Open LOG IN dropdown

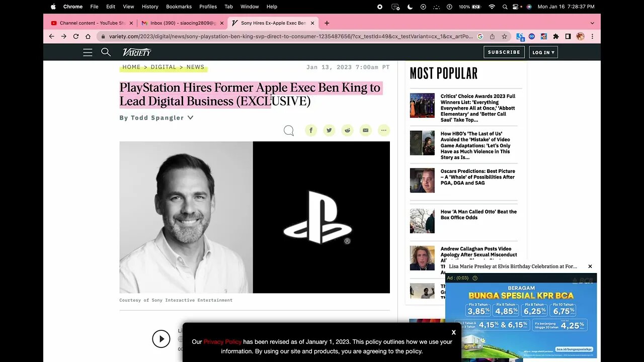[x=543, y=52]
